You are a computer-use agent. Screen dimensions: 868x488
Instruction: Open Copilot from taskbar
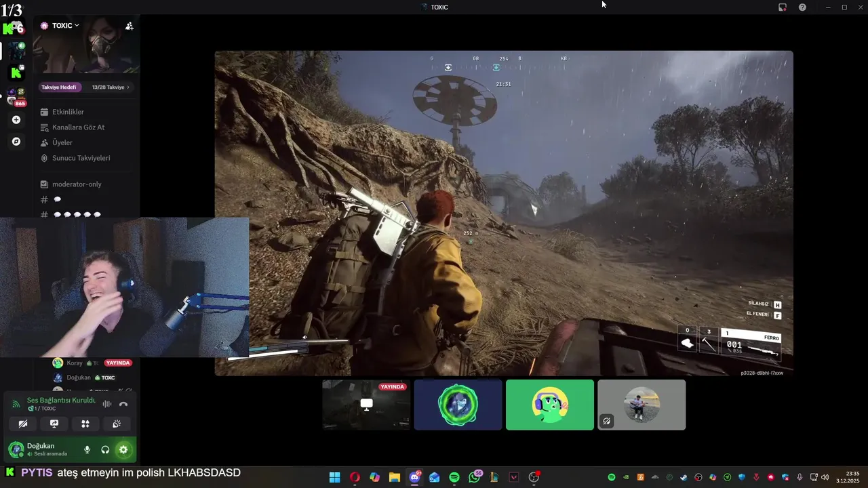[x=374, y=477]
